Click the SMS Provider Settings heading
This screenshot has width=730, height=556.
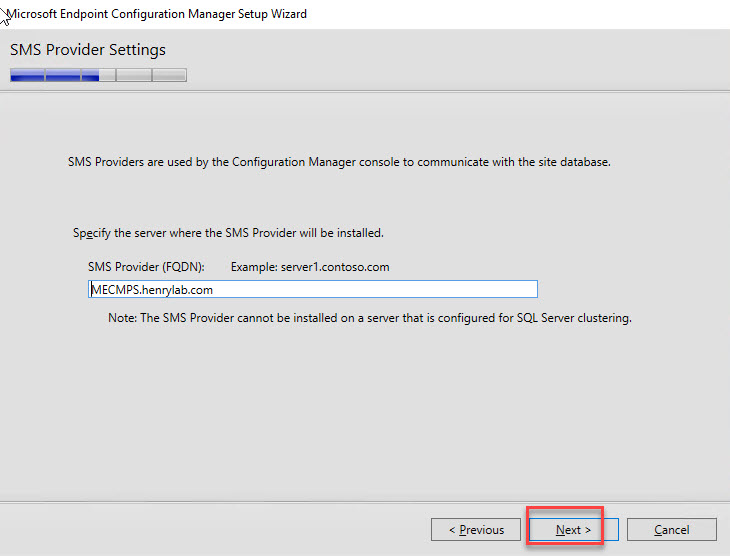[x=88, y=50]
